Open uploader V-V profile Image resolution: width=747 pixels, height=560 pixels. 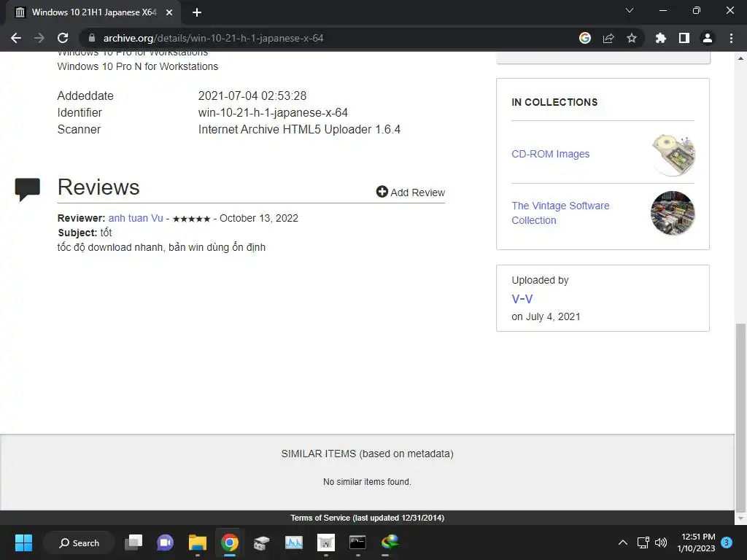coord(522,298)
